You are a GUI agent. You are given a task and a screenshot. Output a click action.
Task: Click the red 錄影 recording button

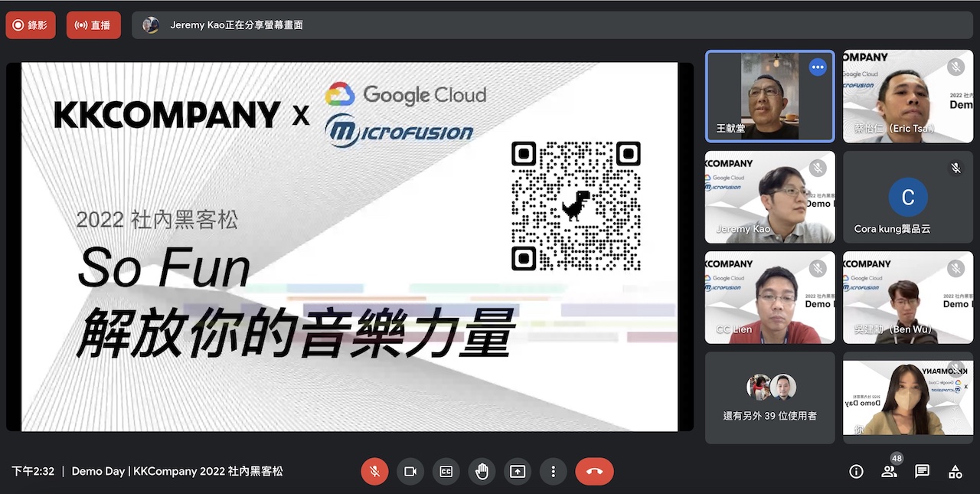31,25
